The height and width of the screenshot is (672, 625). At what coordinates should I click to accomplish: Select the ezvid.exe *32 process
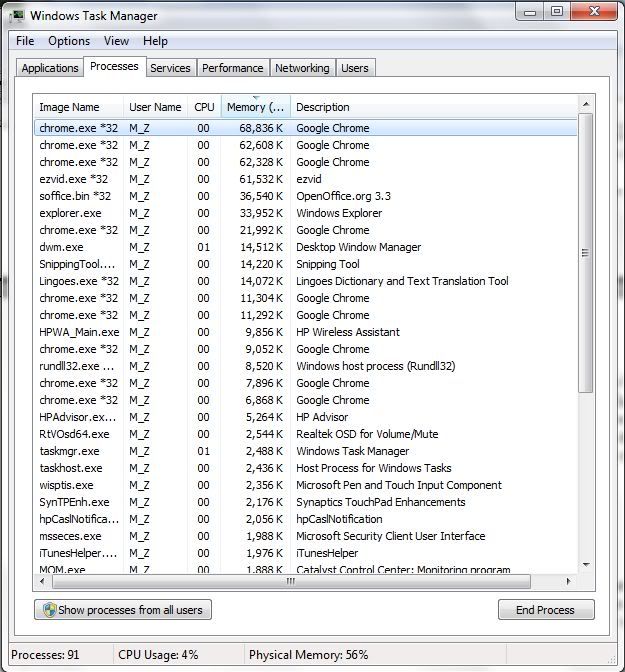(x=305, y=179)
